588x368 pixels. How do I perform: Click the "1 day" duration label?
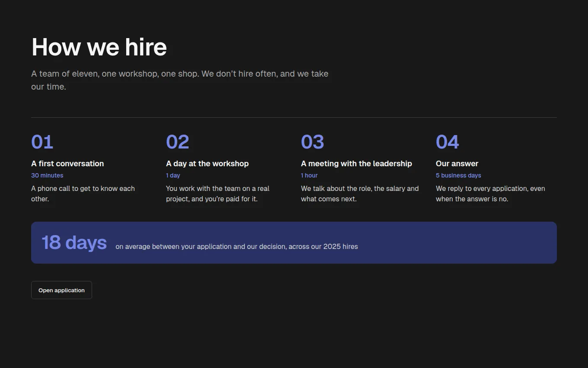coord(173,175)
